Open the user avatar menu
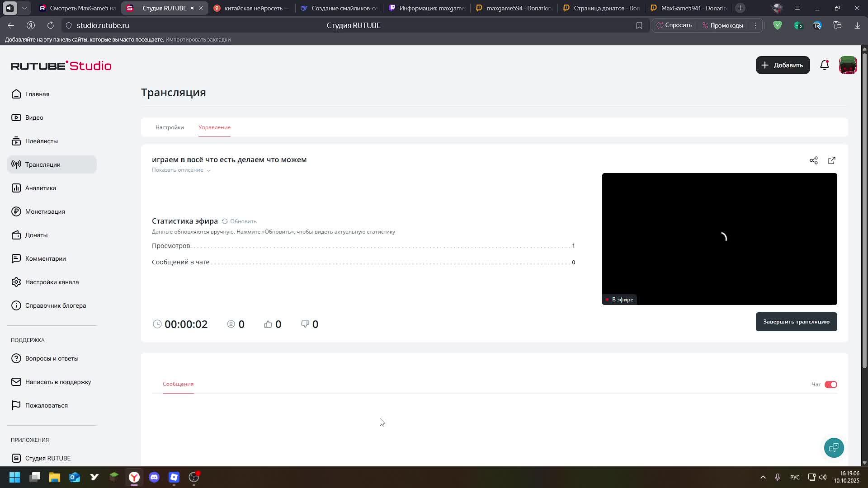868x488 pixels. [848, 65]
